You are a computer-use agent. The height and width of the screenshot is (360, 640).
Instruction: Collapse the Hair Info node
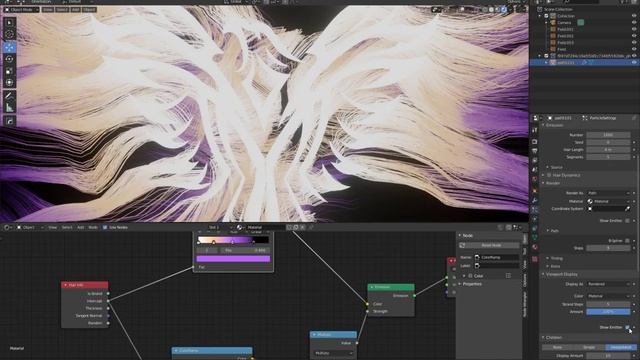coord(66,285)
